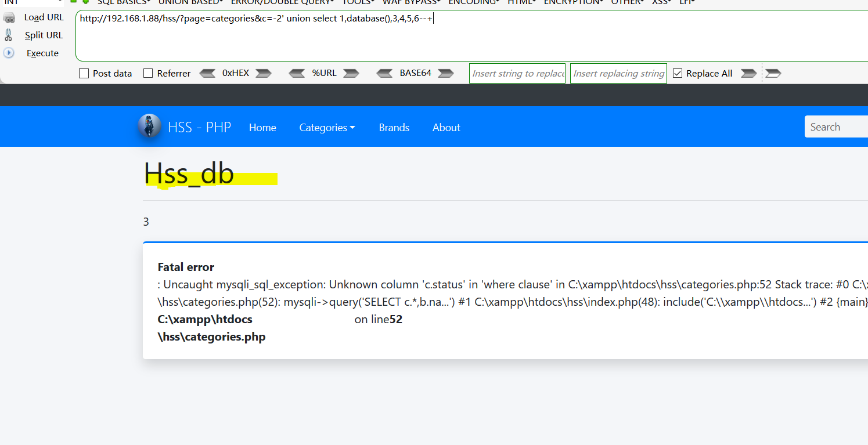Click the 0xHEX label

point(236,73)
